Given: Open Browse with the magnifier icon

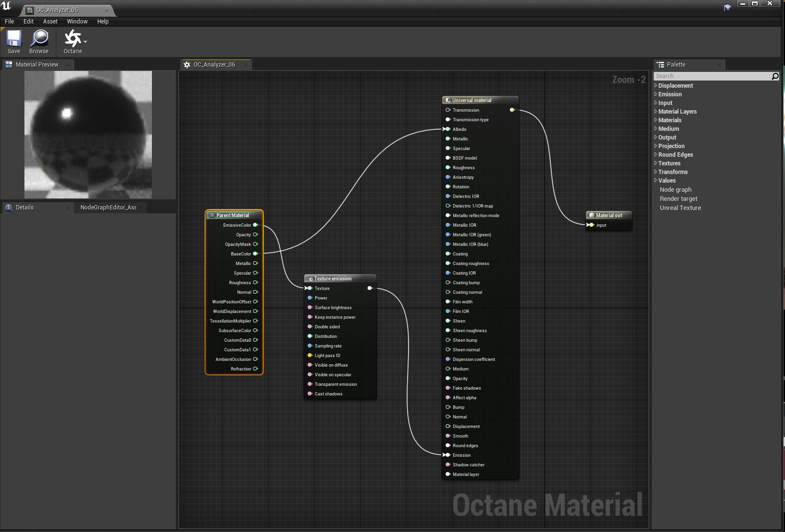Looking at the screenshot, I should point(39,39).
